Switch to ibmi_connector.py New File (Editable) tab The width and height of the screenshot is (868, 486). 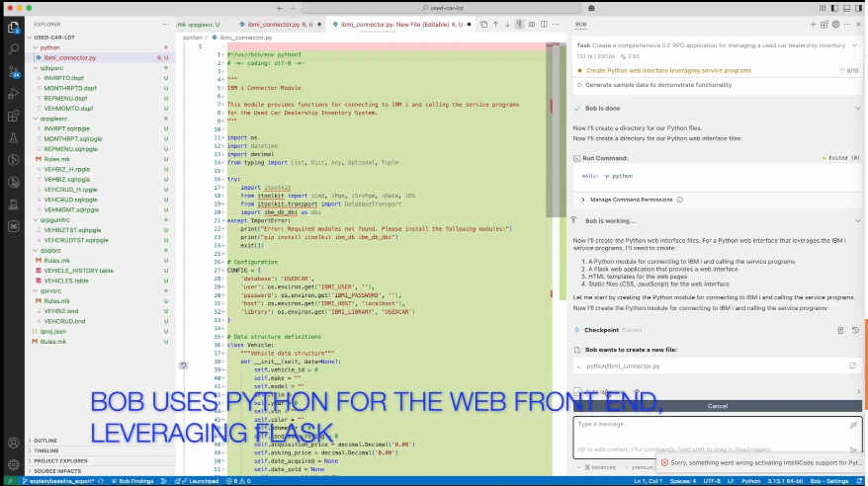click(x=400, y=25)
